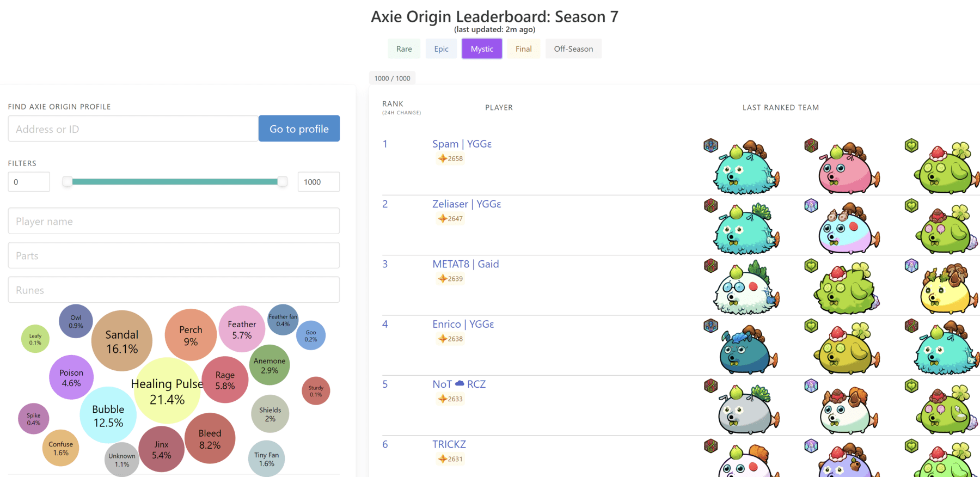Click the rune badge beside Zeliaser's first axie
The width and height of the screenshot is (980, 477).
[x=710, y=206]
